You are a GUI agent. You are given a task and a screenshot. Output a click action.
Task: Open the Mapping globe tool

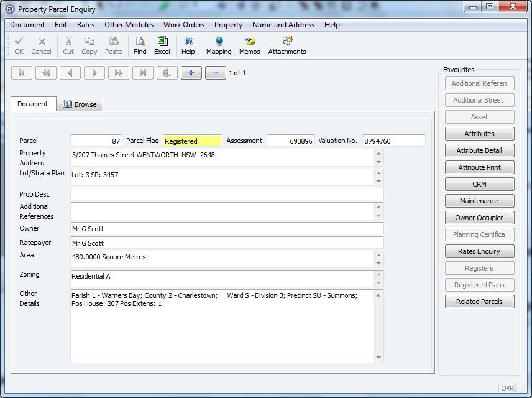click(x=218, y=45)
